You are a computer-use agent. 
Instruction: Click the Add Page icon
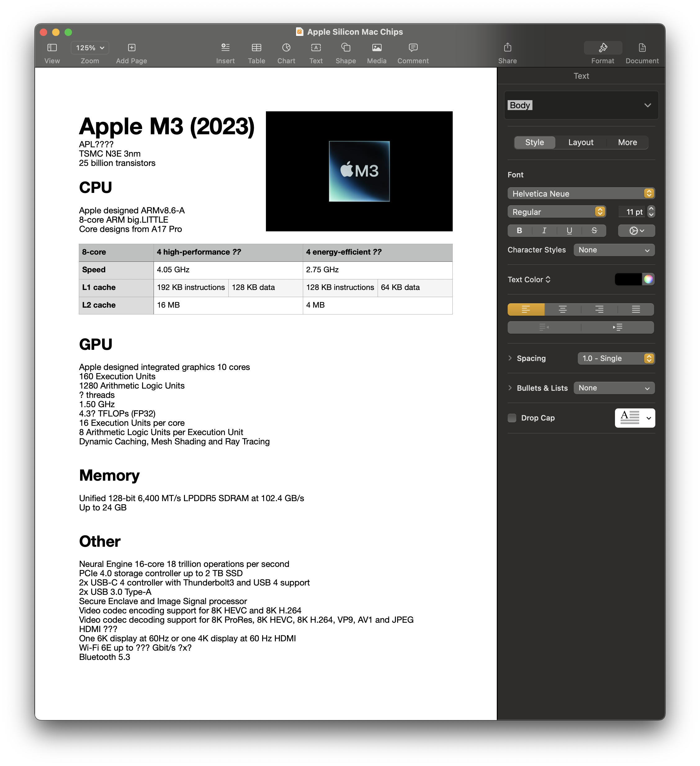point(132,48)
